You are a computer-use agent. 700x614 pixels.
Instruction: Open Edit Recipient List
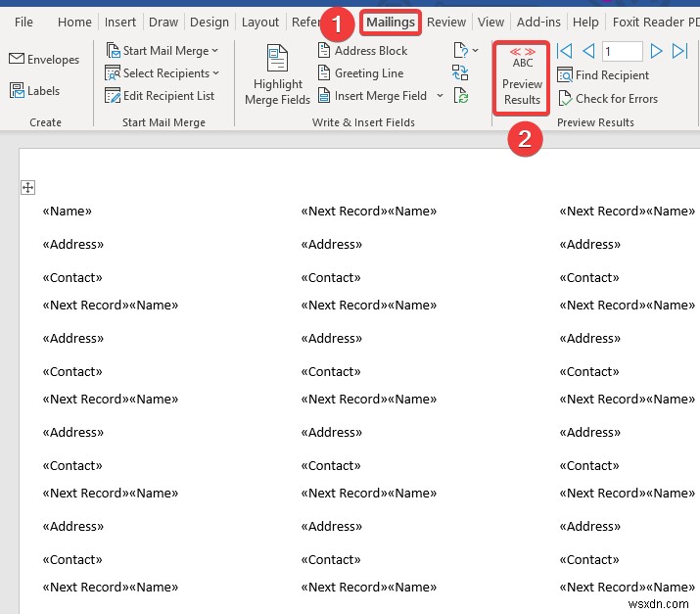coord(160,96)
